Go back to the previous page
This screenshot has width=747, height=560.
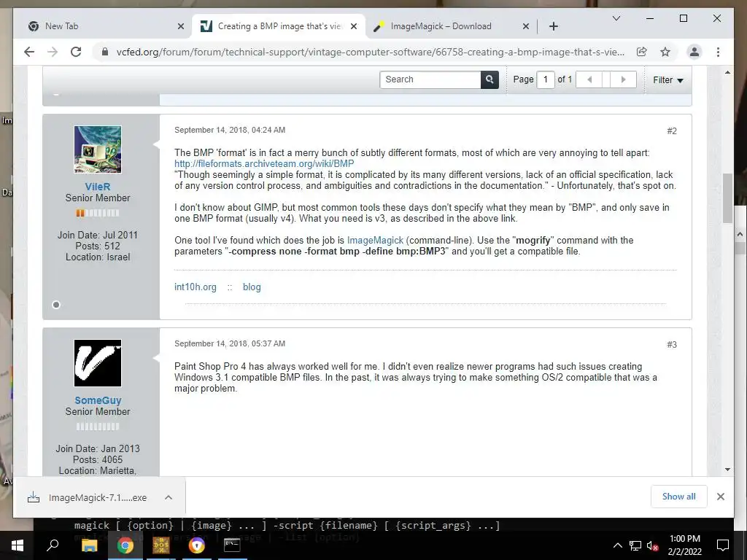tap(29, 52)
